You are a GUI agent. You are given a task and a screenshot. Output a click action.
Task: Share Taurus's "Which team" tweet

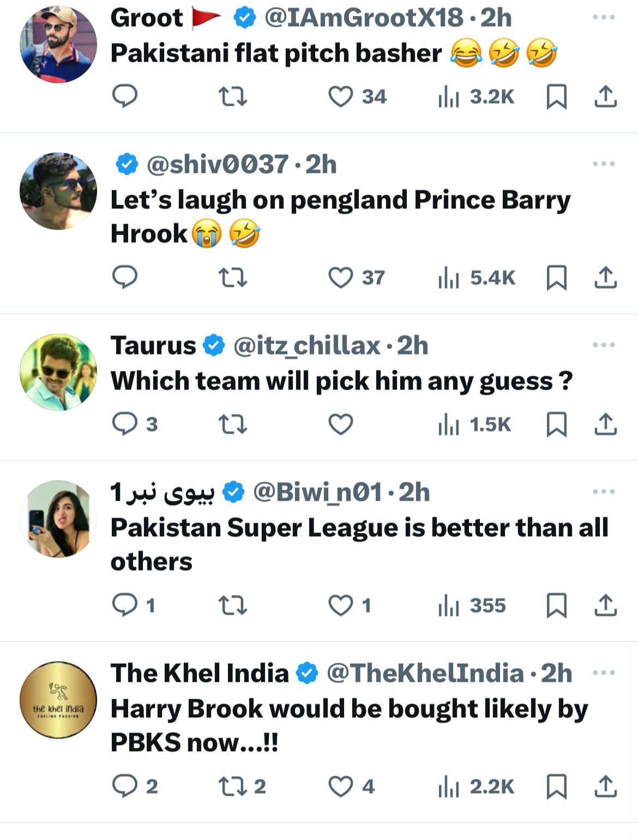605,424
